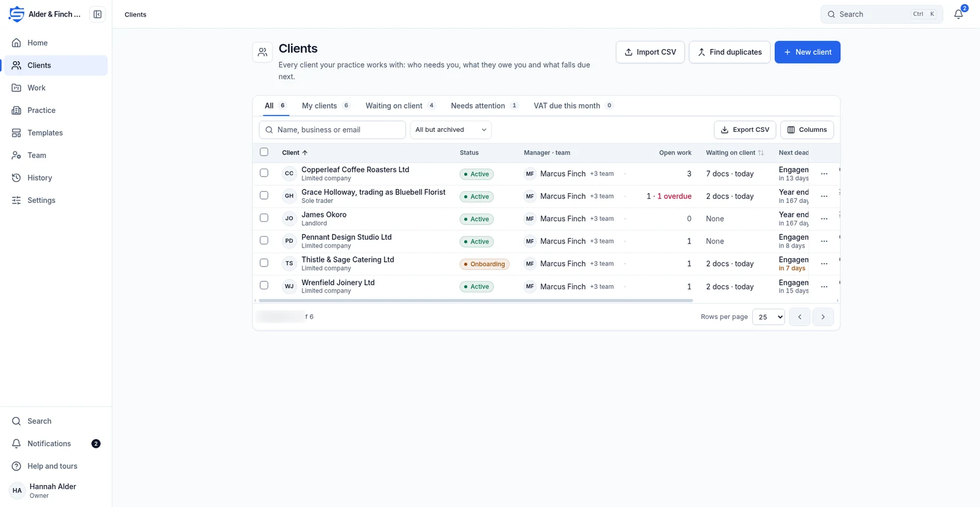Open the Waiting on client tab
The width and height of the screenshot is (980, 507).
(401, 105)
